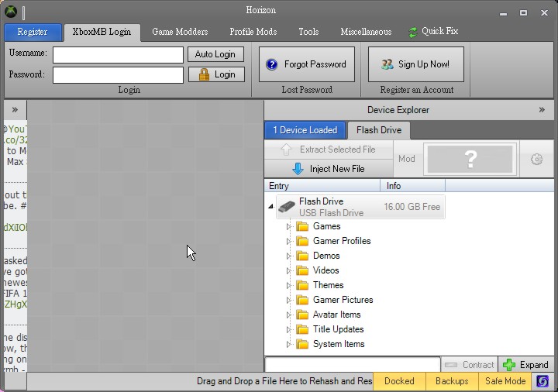The width and height of the screenshot is (558, 392).
Task: Click the Themes folder icon
Action: 302,285
